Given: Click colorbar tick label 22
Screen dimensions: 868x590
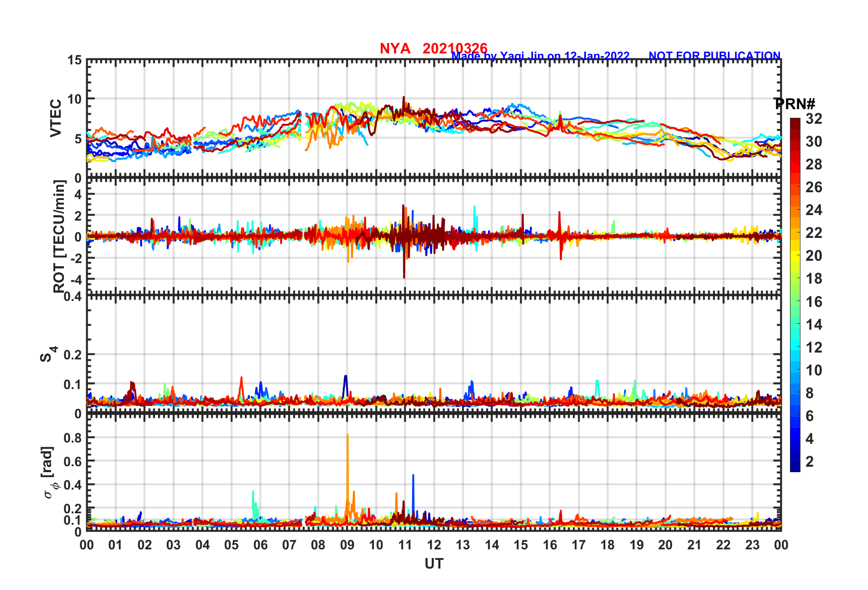Looking at the screenshot, I should pos(814,233).
